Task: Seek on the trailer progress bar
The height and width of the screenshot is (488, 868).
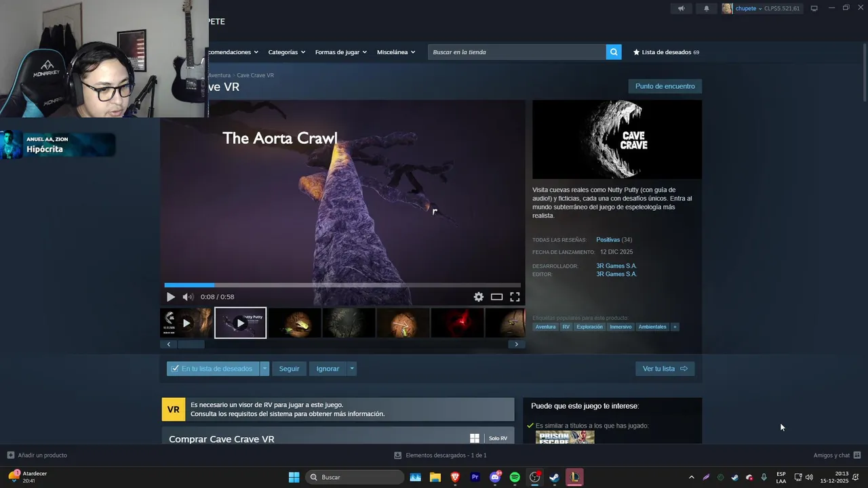Action: click(342, 285)
